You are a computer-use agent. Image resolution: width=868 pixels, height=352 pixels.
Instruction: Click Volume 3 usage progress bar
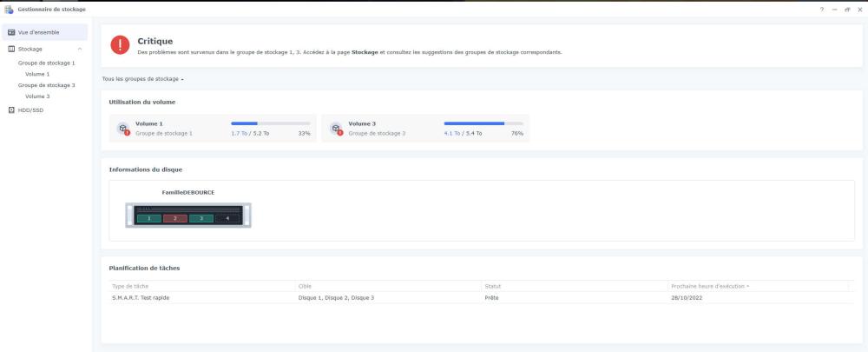(x=483, y=123)
